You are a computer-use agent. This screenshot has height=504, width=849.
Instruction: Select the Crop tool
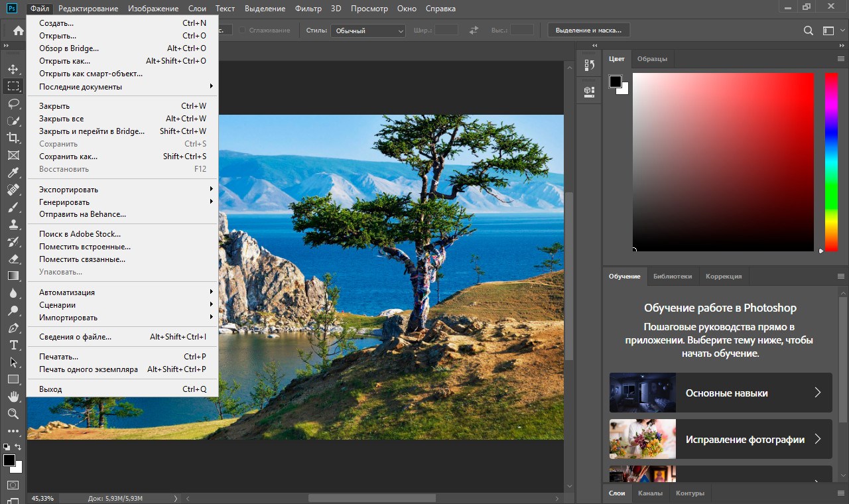coord(13,138)
